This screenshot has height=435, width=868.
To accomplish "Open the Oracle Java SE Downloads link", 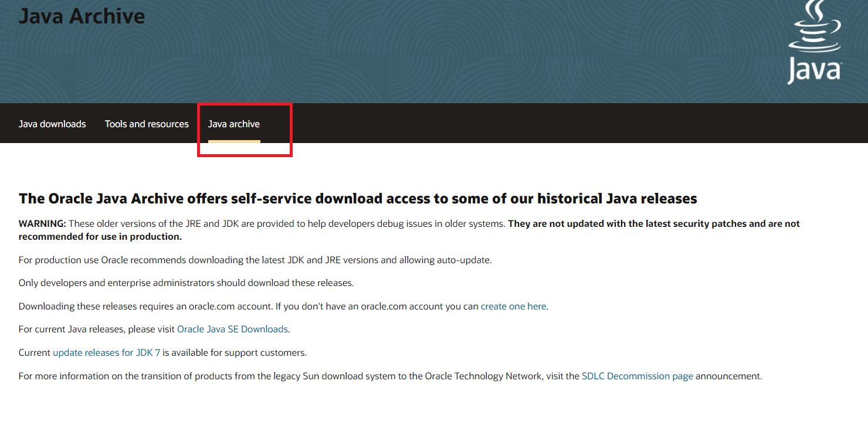I will 232,329.
